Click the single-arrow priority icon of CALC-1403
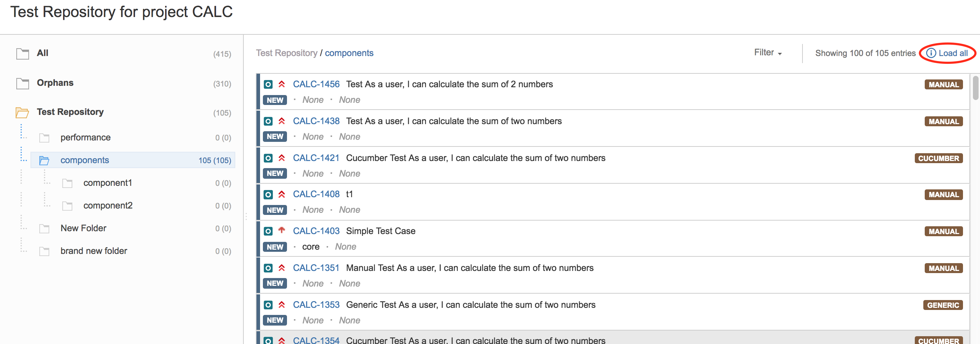980x344 pixels. click(x=282, y=230)
